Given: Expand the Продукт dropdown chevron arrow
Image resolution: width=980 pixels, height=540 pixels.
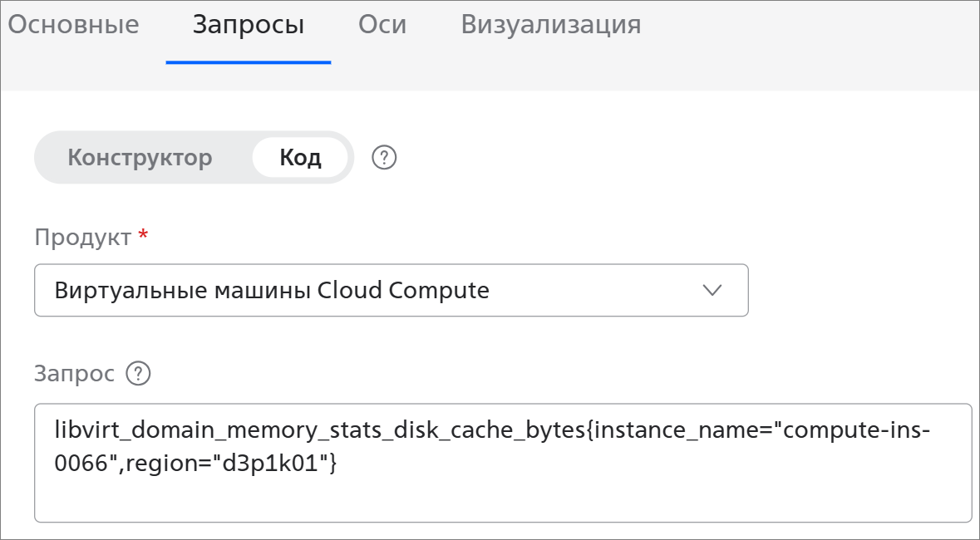Looking at the screenshot, I should [x=712, y=290].
